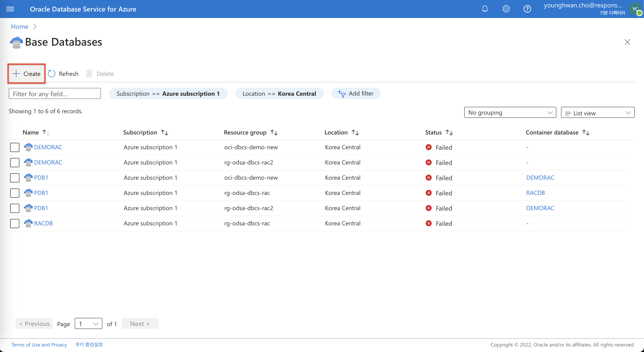Click database icon of DEMORAC oci-dbcs-demo-new row
Screen dimensions: 644x352
[x=28, y=147]
